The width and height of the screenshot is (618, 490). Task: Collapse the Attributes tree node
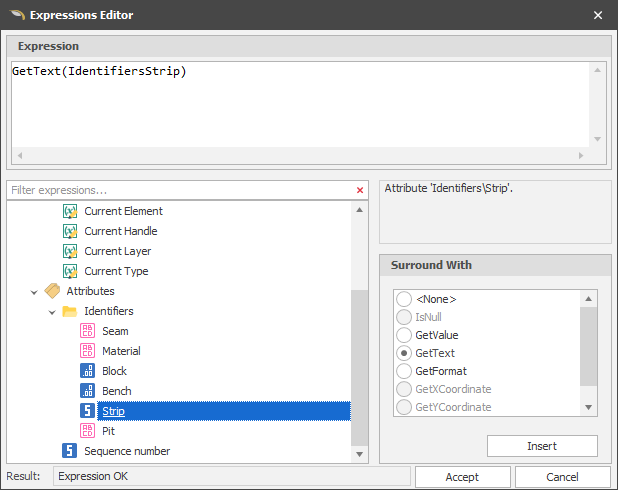click(35, 291)
